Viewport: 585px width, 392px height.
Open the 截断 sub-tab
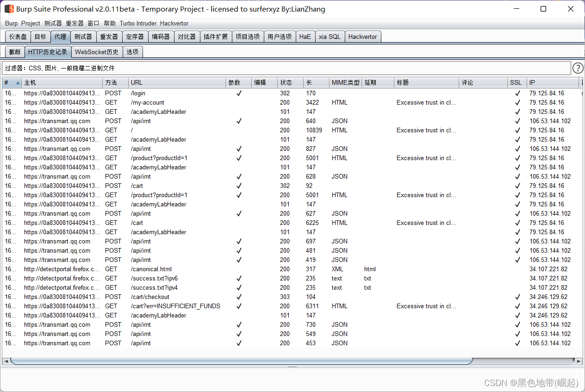15,52
